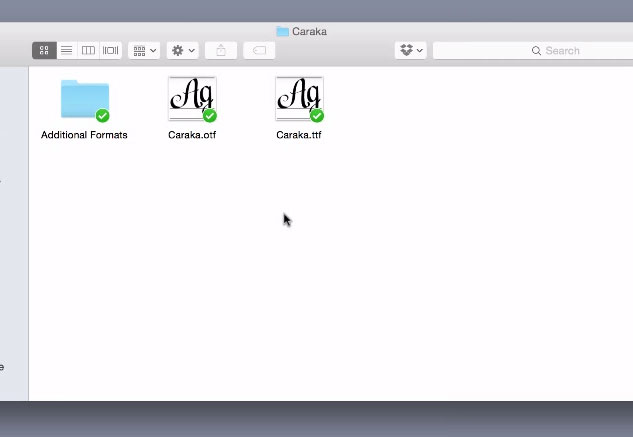Click sync checkmark badge on Additional Formats
633x437 pixels.
pos(103,116)
